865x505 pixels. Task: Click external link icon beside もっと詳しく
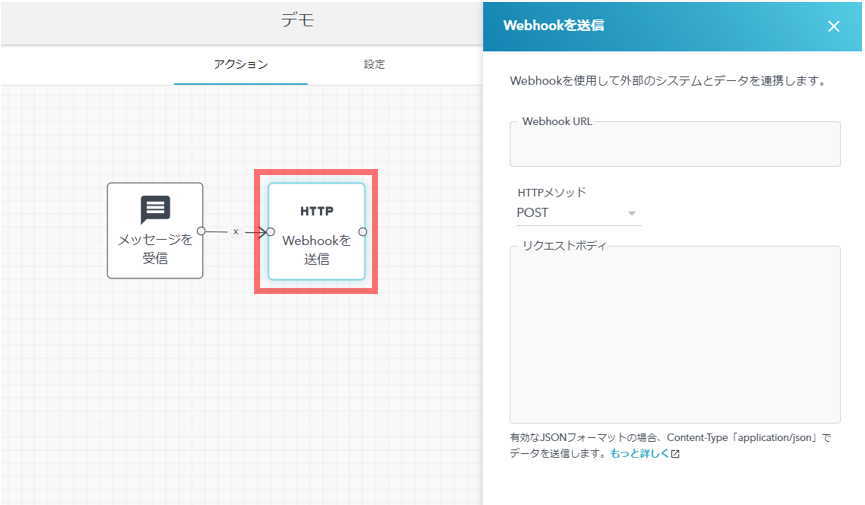click(675, 454)
